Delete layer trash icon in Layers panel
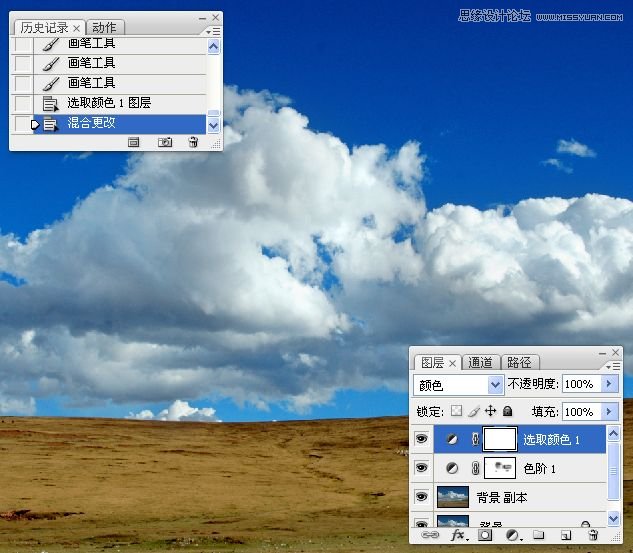633x553 pixels. coord(593,535)
